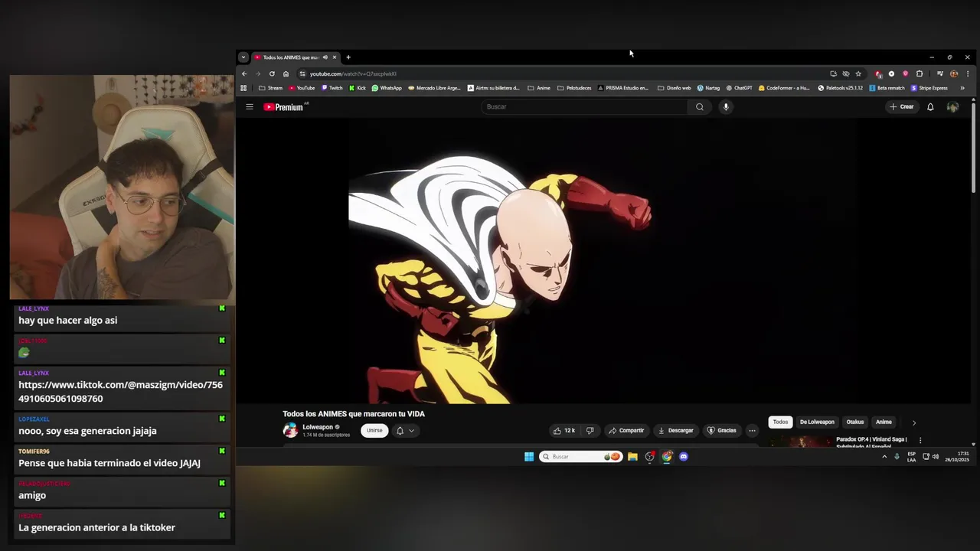Go back in browser history

pos(244,74)
